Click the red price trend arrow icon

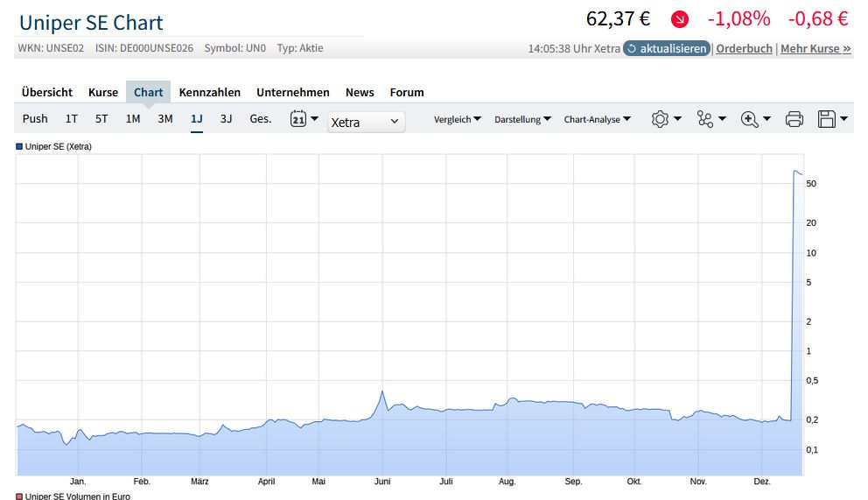tap(680, 19)
